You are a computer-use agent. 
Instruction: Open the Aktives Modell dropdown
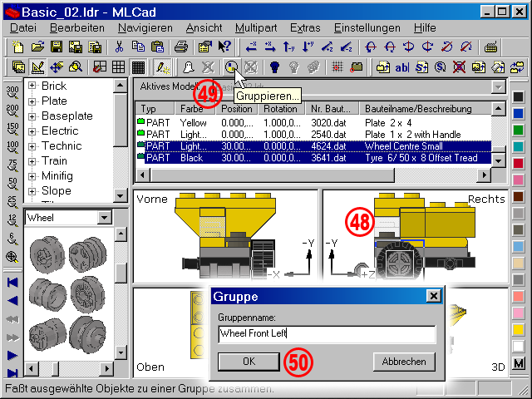click(x=498, y=86)
